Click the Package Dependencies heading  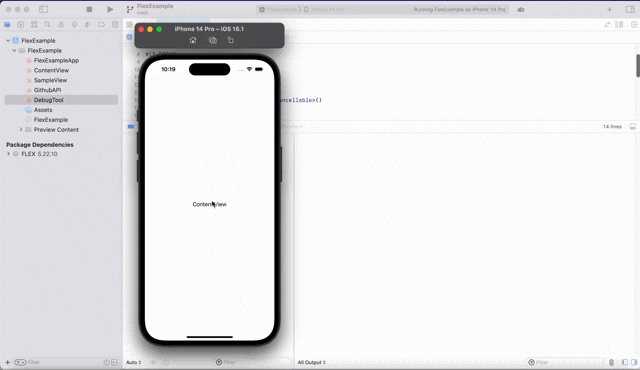coord(40,144)
